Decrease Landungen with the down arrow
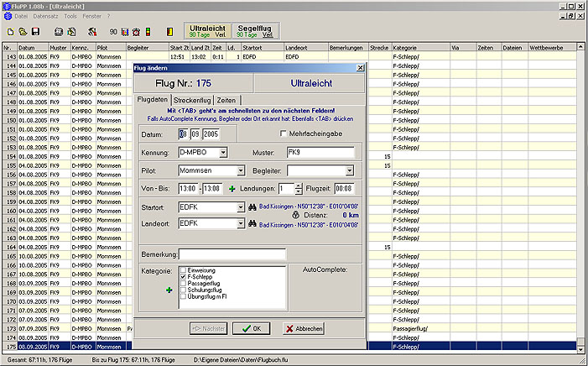 (x=298, y=191)
